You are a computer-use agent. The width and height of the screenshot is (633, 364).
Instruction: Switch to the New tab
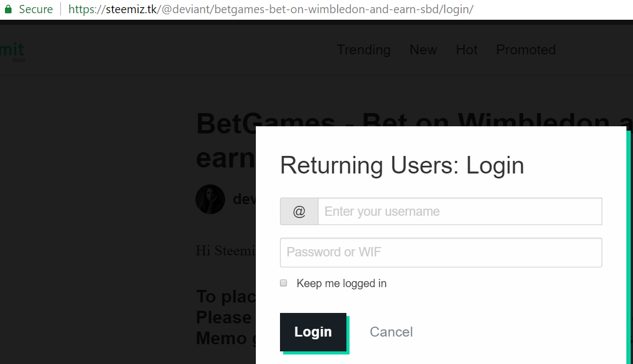(x=423, y=49)
